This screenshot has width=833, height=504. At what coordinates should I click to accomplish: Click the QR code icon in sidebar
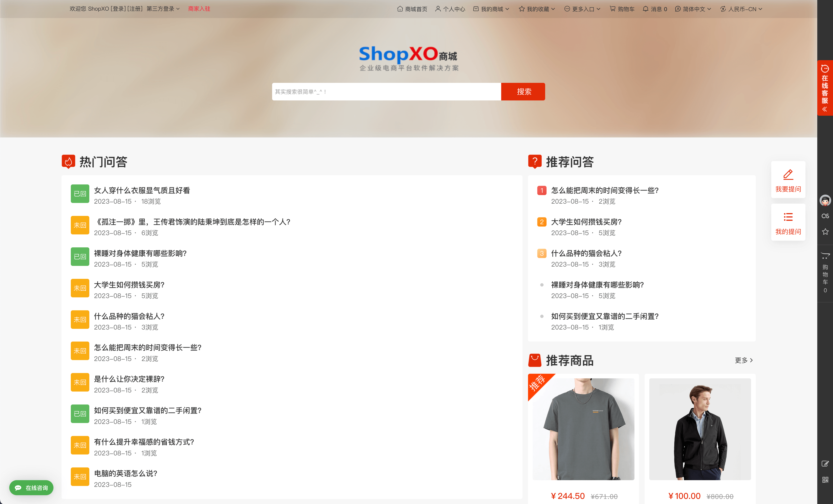[x=825, y=480]
